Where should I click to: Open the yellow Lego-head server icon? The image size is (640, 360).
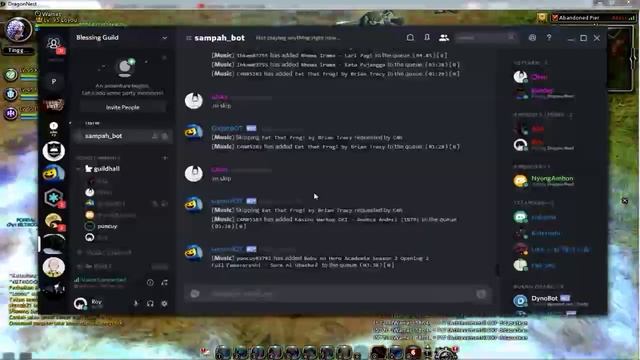click(x=53, y=173)
